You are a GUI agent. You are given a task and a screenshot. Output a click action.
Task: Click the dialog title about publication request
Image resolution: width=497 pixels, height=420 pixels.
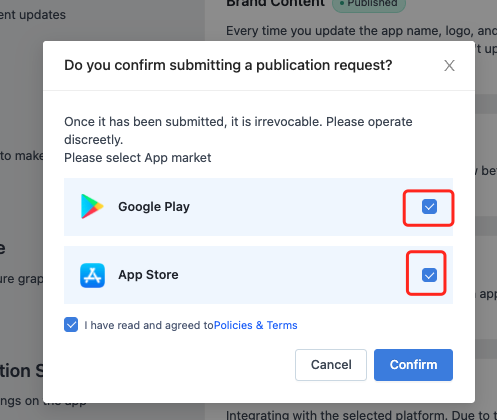click(228, 66)
